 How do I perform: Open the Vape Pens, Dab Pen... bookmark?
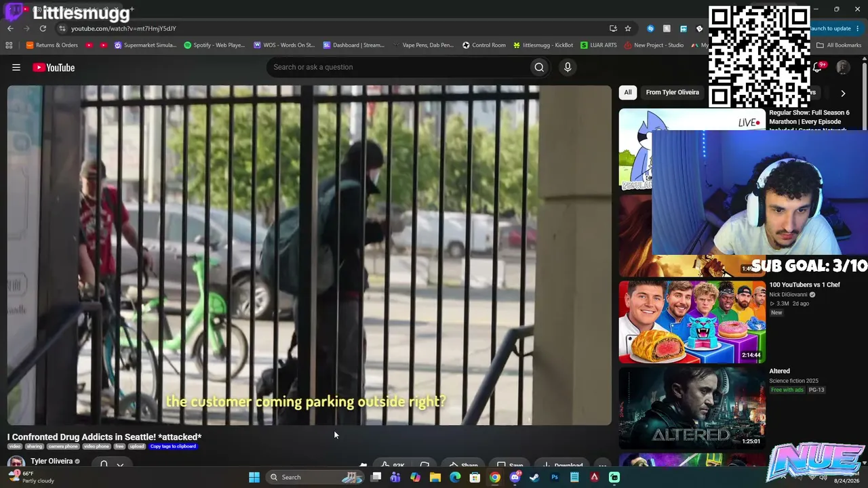point(423,45)
